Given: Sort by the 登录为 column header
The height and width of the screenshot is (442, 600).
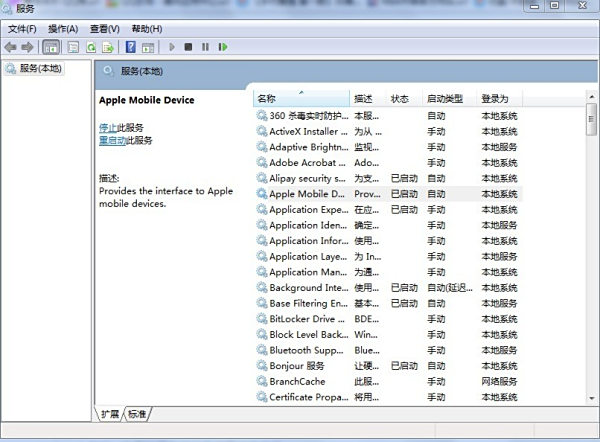Looking at the screenshot, I should coord(499,99).
